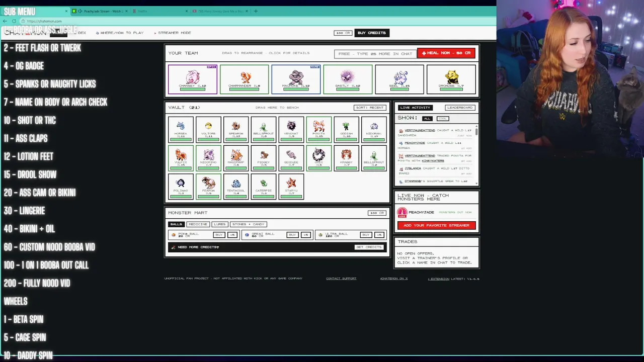Open Spearow's vault card
644x362 pixels.
[x=236, y=130]
